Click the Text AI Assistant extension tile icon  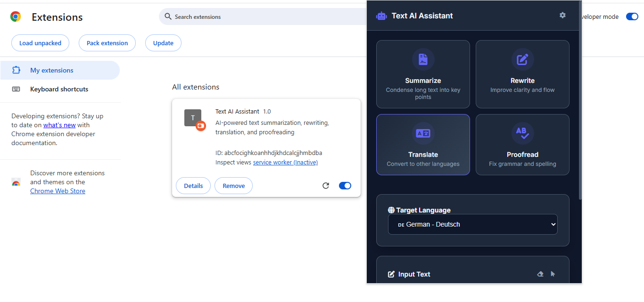point(194,119)
